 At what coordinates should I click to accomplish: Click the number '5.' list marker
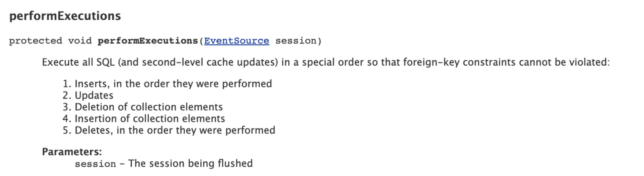(67, 130)
